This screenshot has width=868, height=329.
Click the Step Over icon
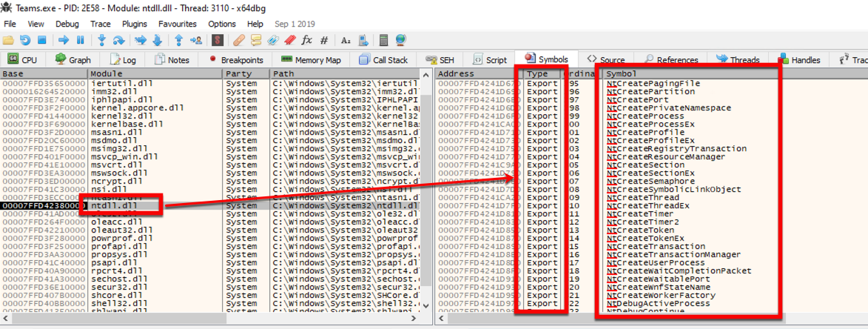(118, 39)
